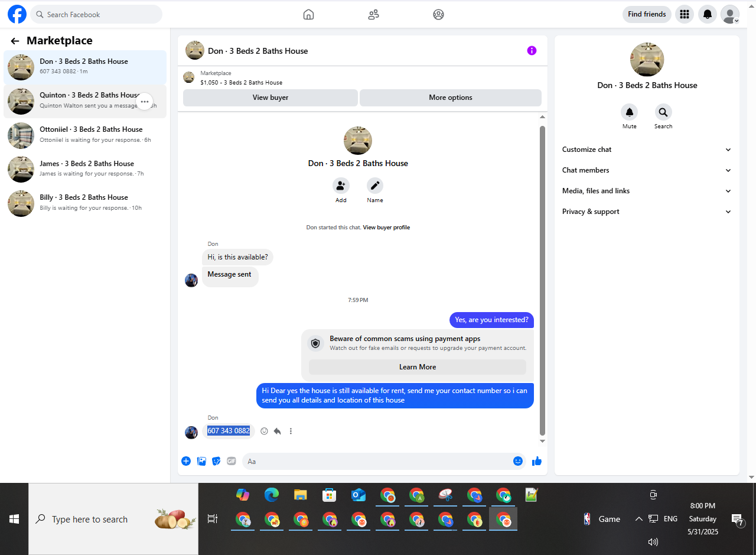Open the grid Menu icon
The height and width of the screenshot is (555, 756).
(685, 14)
